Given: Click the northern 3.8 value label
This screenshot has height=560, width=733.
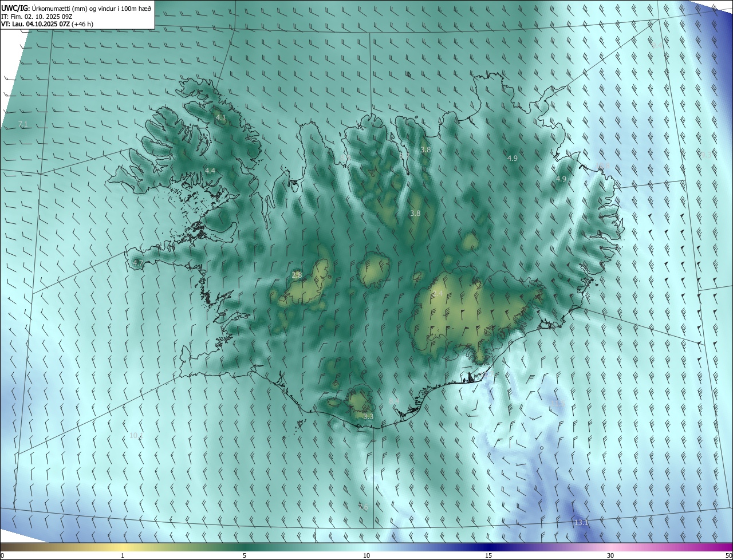Looking at the screenshot, I should pyautogui.click(x=425, y=149).
